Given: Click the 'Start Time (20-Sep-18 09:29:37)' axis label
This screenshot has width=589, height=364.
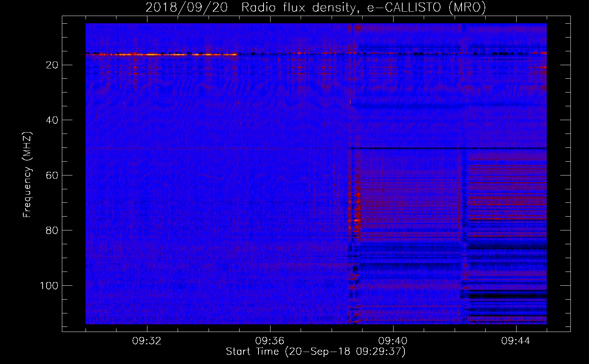Looking at the screenshot, I should pos(316,352).
